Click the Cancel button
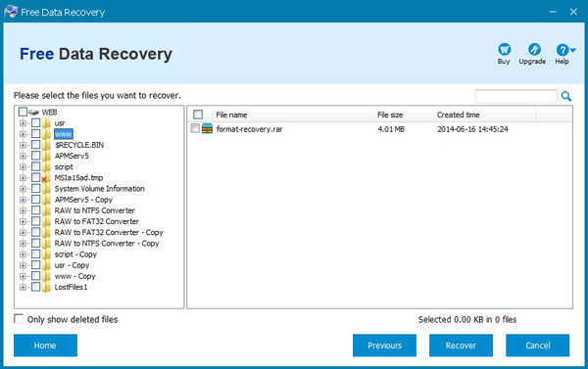This screenshot has height=369, width=588. (537, 346)
